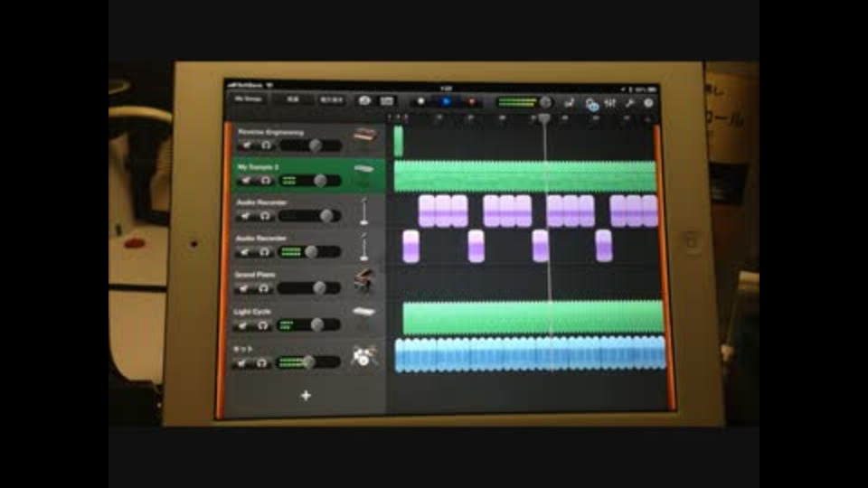Image resolution: width=868 pixels, height=488 pixels.
Task: Select the Light Cycle green region
Action: (x=533, y=317)
